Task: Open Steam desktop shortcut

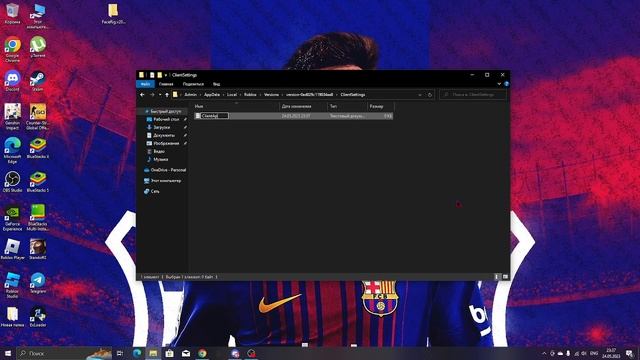Action: 38,80
